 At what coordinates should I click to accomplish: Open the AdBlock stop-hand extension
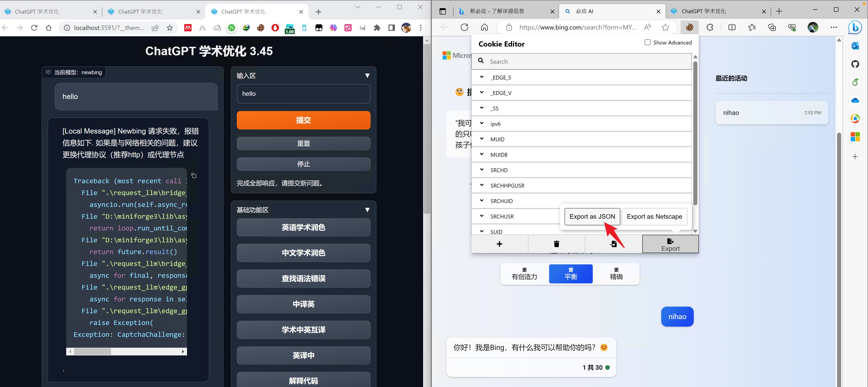pos(275,28)
